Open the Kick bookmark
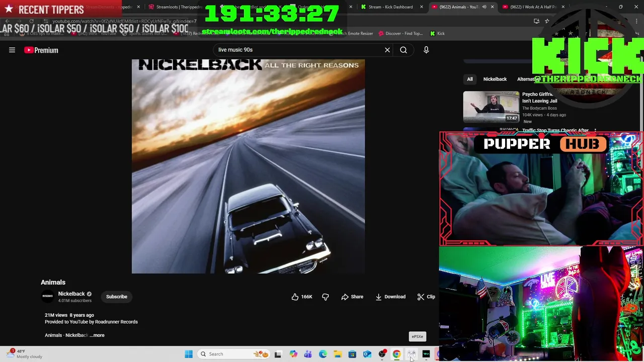This screenshot has height=362, width=644. (x=437, y=34)
